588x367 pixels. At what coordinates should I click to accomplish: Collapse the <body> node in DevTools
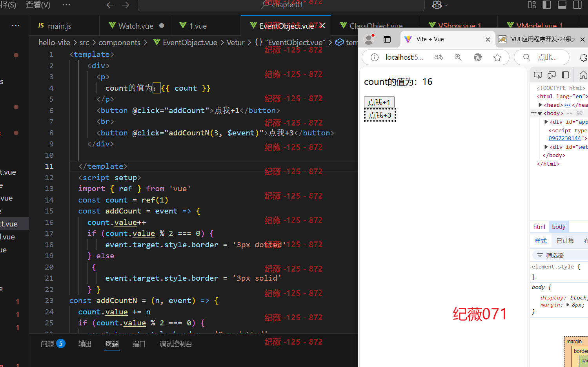pos(540,113)
